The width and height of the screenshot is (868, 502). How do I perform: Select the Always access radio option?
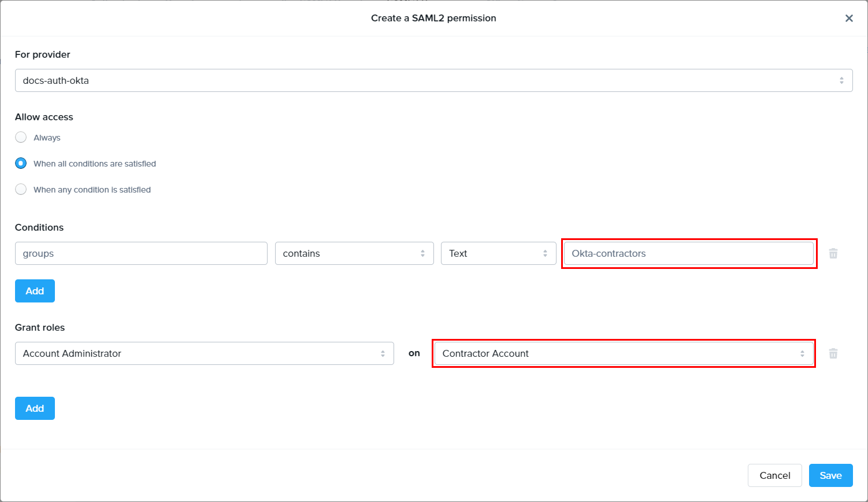(x=21, y=138)
